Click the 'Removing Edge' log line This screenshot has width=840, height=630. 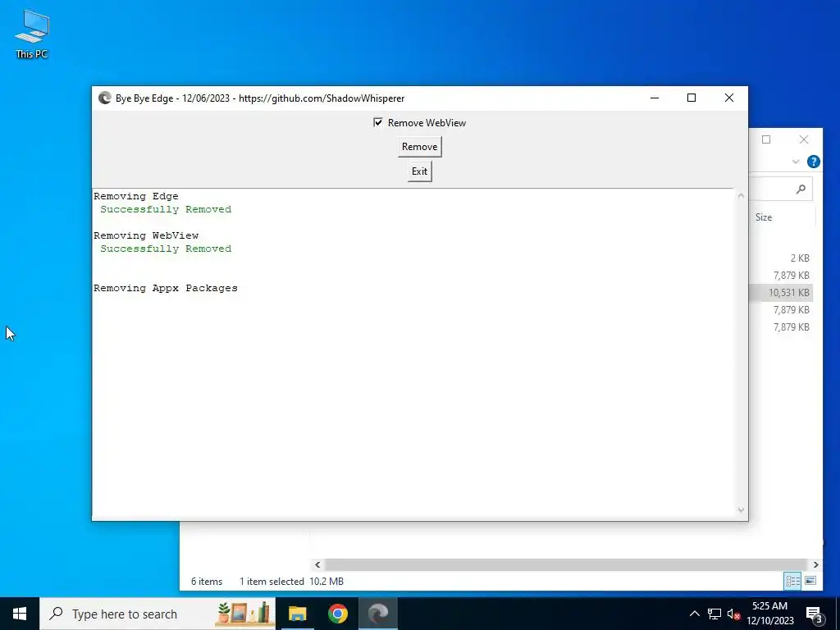(x=136, y=196)
